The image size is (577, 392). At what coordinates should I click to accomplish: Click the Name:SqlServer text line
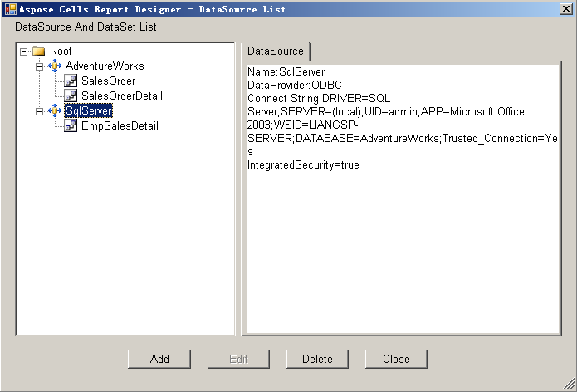point(286,71)
